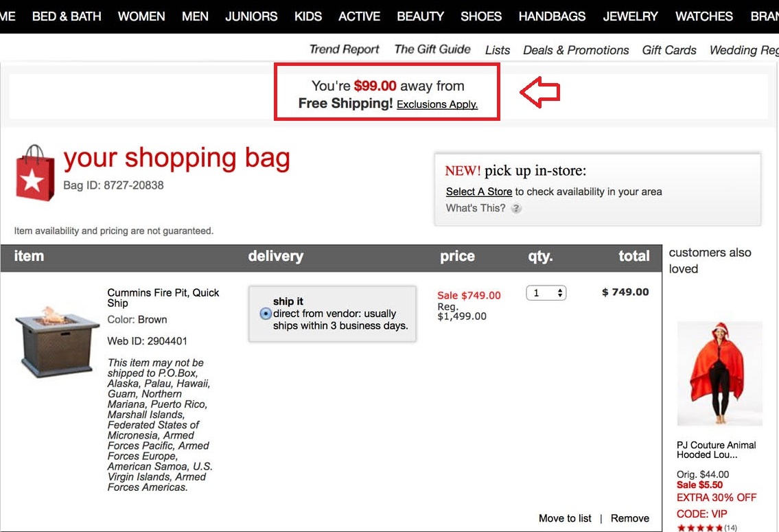
Task: Click the CODE: VIP text
Action: click(x=701, y=513)
